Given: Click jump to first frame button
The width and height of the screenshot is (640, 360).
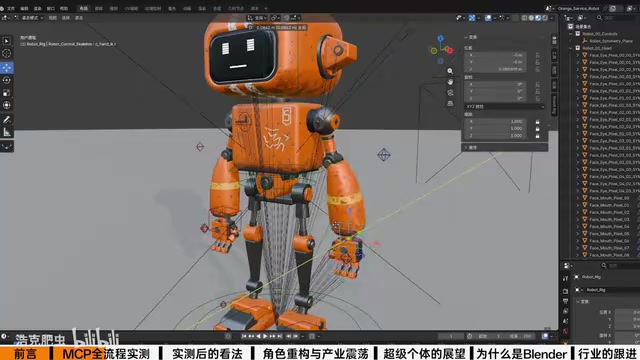Looking at the screenshot, I should click(244, 336).
